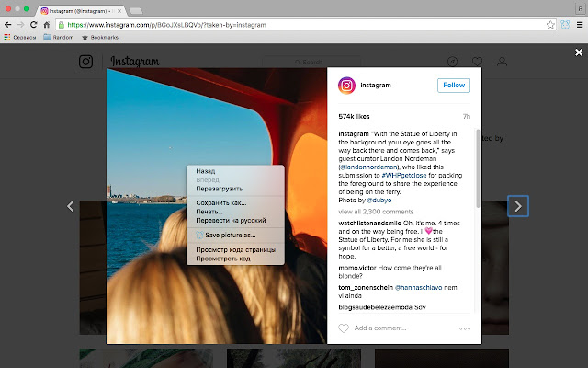
Task: Click the Follow button
Action: (454, 86)
